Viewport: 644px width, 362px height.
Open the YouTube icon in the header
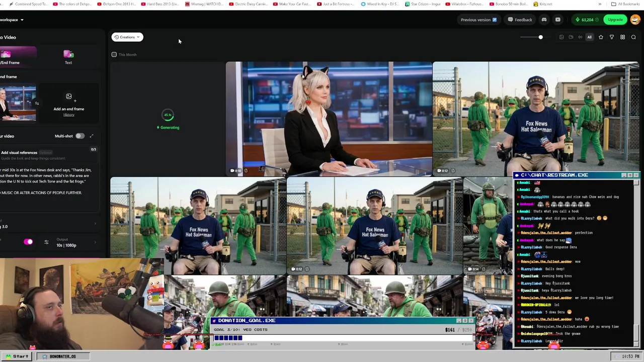[558, 20]
